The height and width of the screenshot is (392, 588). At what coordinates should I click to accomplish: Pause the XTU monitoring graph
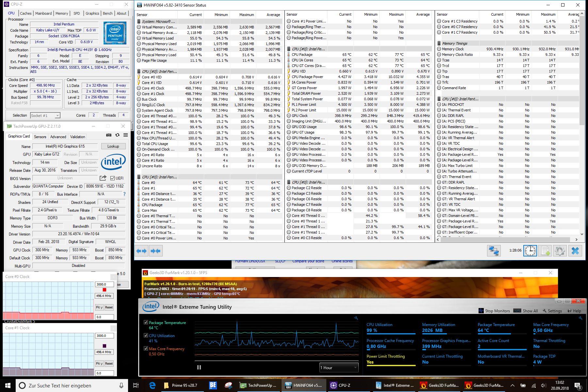tap(199, 367)
